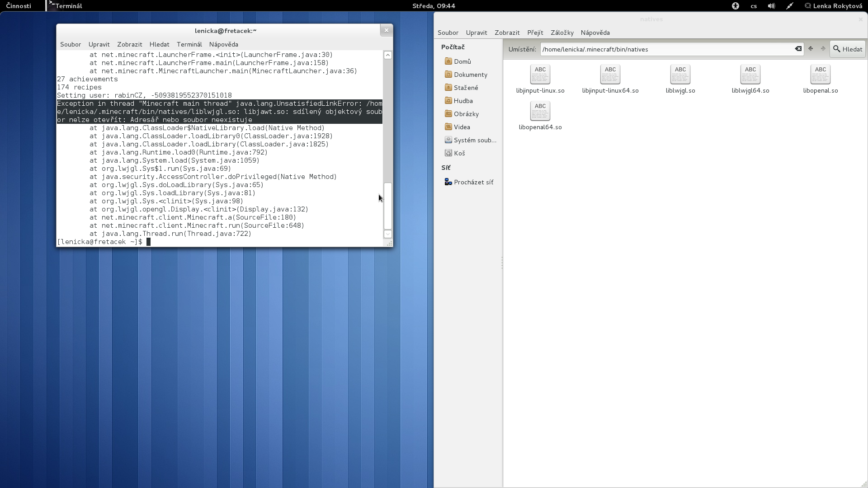Open Soubor menu in terminal
The width and height of the screenshot is (868, 488).
coord(71,44)
